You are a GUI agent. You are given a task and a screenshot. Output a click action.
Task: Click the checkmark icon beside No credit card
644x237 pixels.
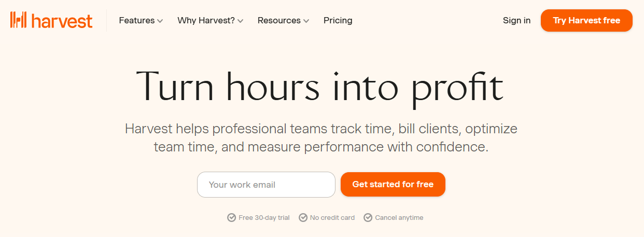[303, 218]
